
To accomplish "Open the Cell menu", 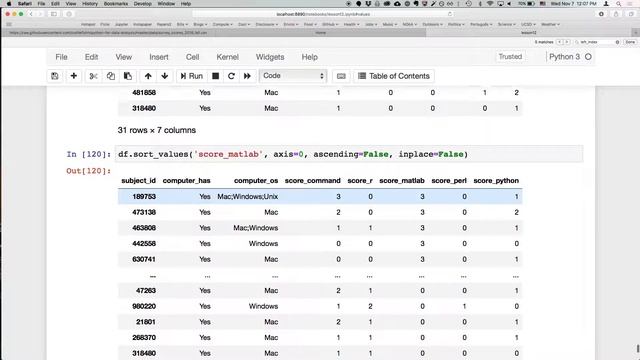I will [192, 57].
